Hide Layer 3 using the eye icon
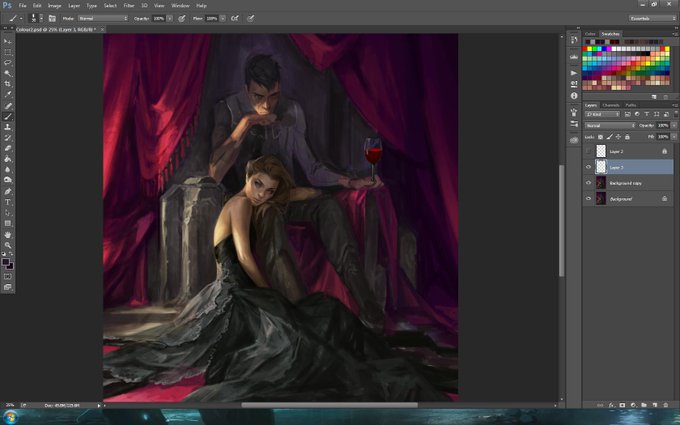The height and width of the screenshot is (425, 680). click(588, 167)
